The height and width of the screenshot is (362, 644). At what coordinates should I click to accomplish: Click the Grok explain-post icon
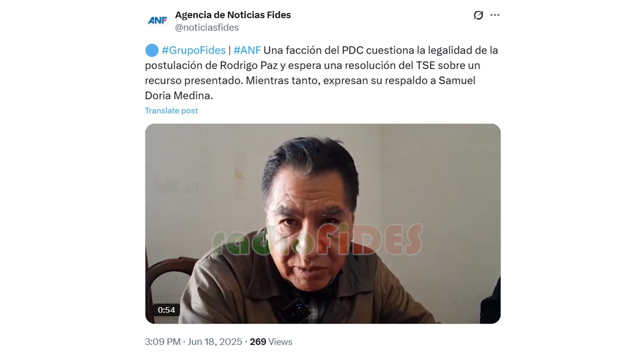coord(478,15)
